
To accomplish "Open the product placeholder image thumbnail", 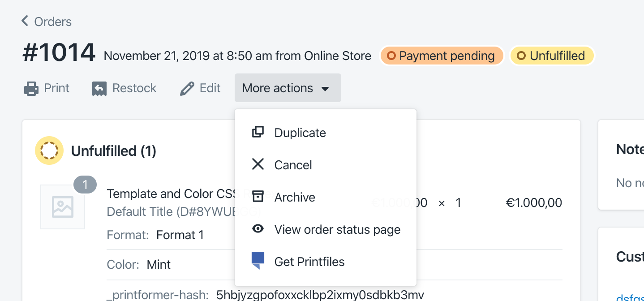I will (63, 207).
